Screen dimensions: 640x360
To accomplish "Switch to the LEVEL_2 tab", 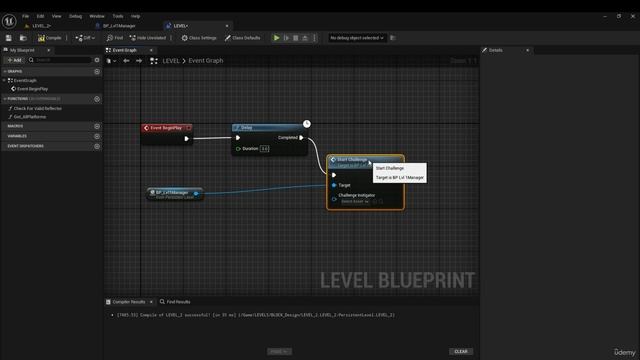I will 41,26.
